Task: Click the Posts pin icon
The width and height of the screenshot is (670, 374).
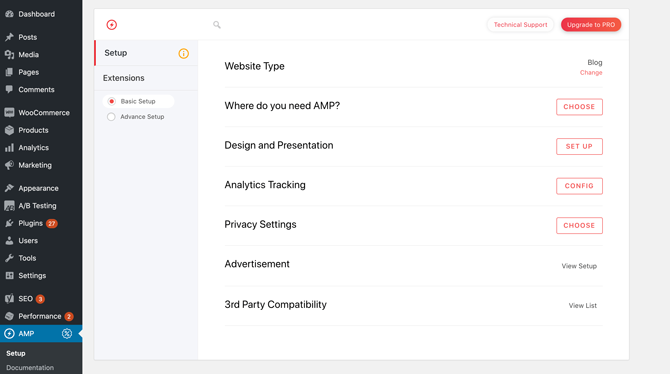Action: click(9, 37)
